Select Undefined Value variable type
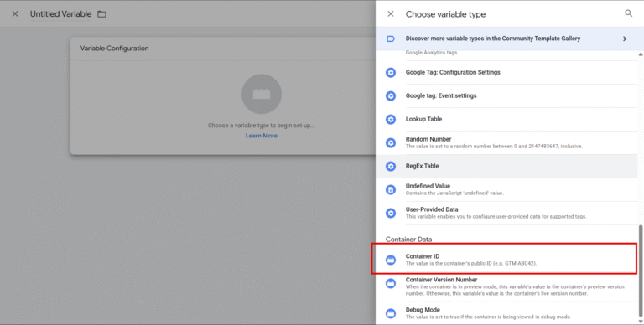644x325 pixels. coord(506,189)
